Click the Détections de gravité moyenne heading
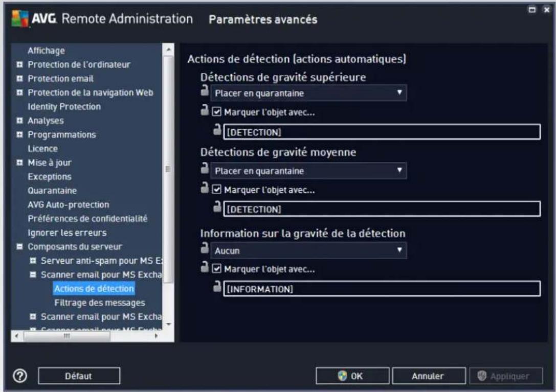The width and height of the screenshot is (556, 392). (x=278, y=152)
